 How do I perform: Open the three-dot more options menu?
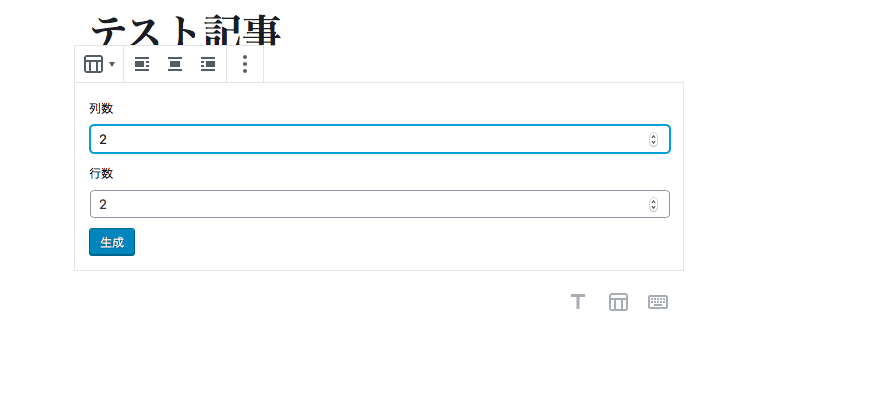click(245, 64)
